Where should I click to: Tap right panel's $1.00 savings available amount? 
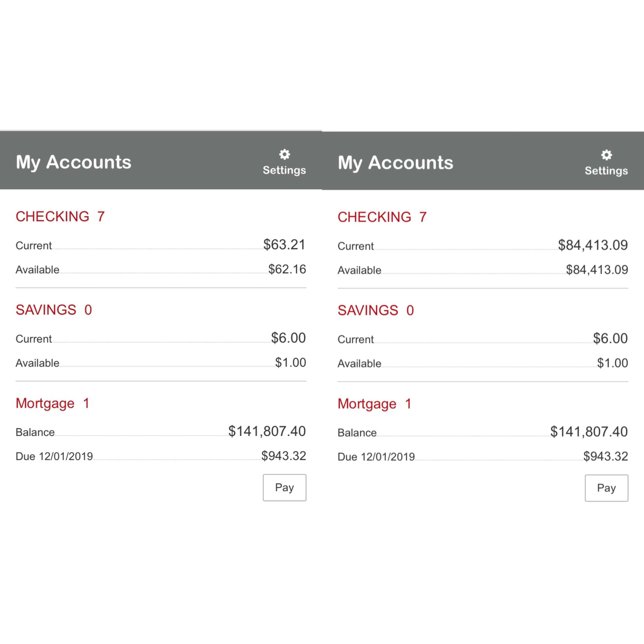click(612, 363)
